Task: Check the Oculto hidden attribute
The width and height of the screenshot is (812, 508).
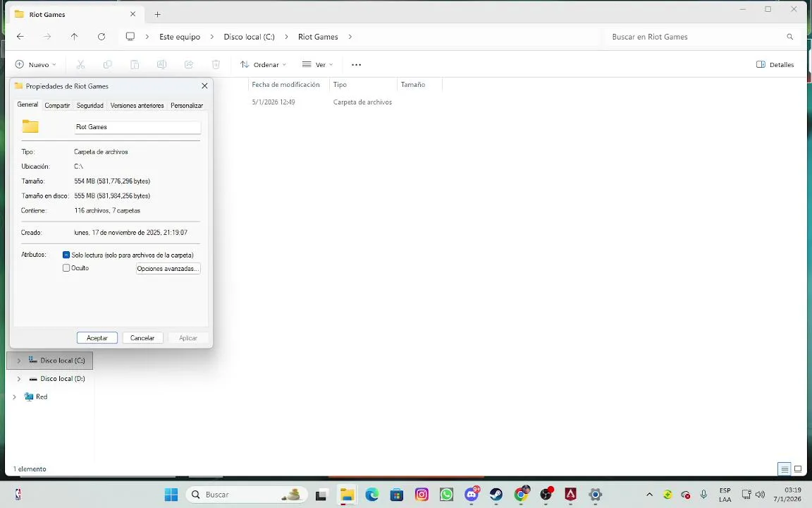Action: [x=66, y=268]
